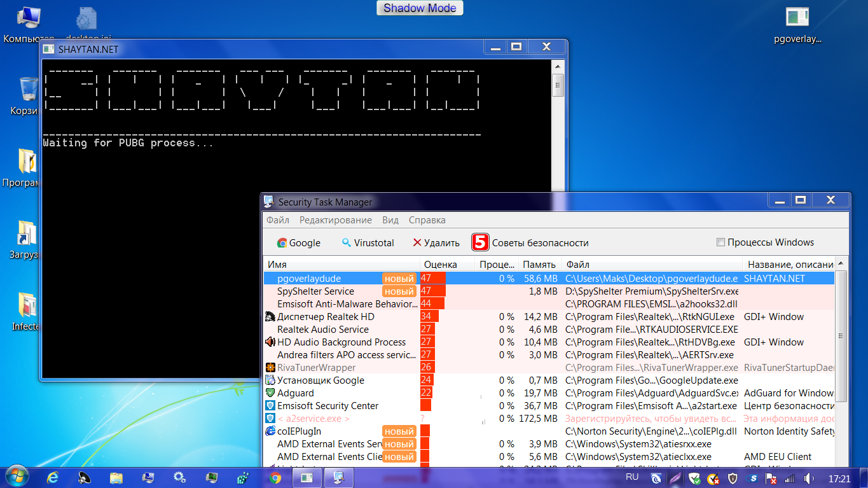Click the speaker app icon in taskbar
This screenshot has width=868, height=488.
[x=85, y=477]
